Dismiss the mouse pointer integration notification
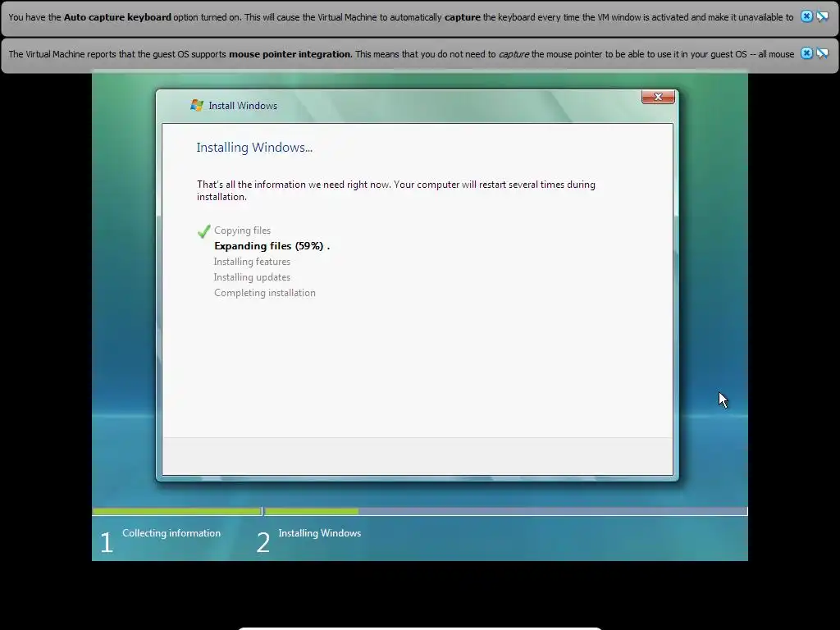 click(806, 53)
